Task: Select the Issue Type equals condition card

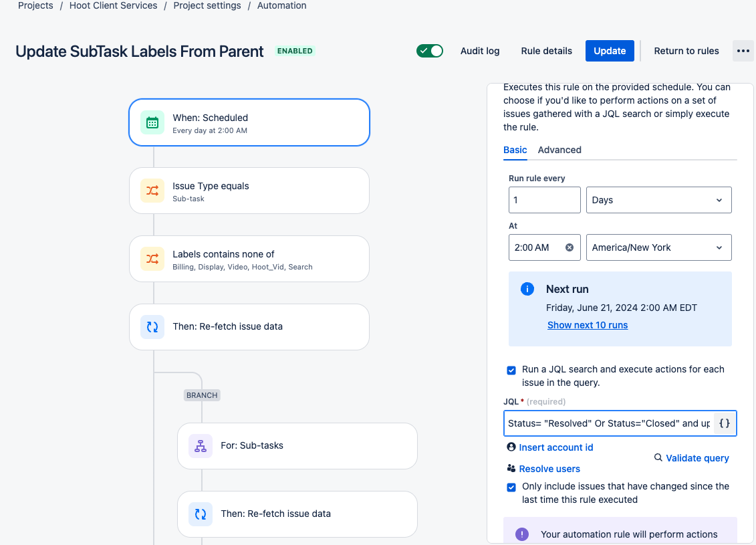Action: pyautogui.click(x=249, y=191)
